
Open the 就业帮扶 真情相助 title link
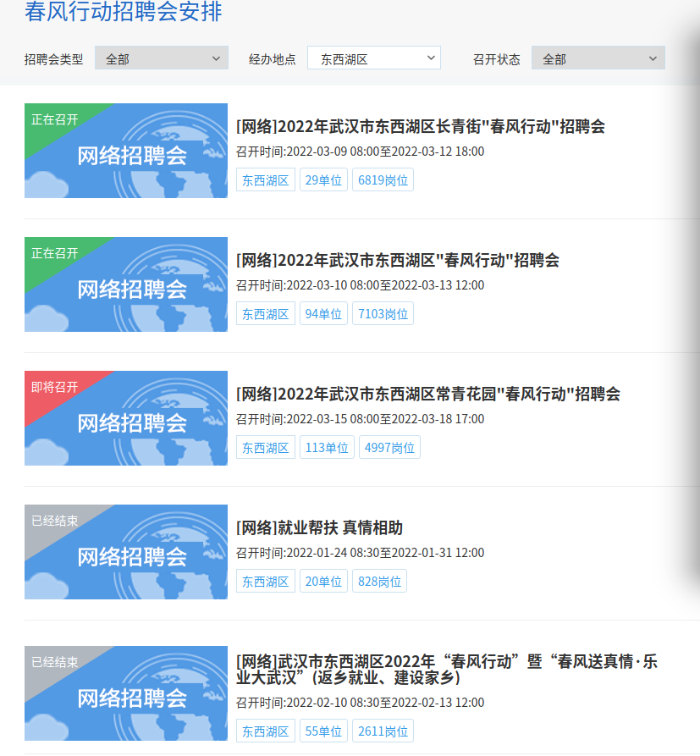319,528
